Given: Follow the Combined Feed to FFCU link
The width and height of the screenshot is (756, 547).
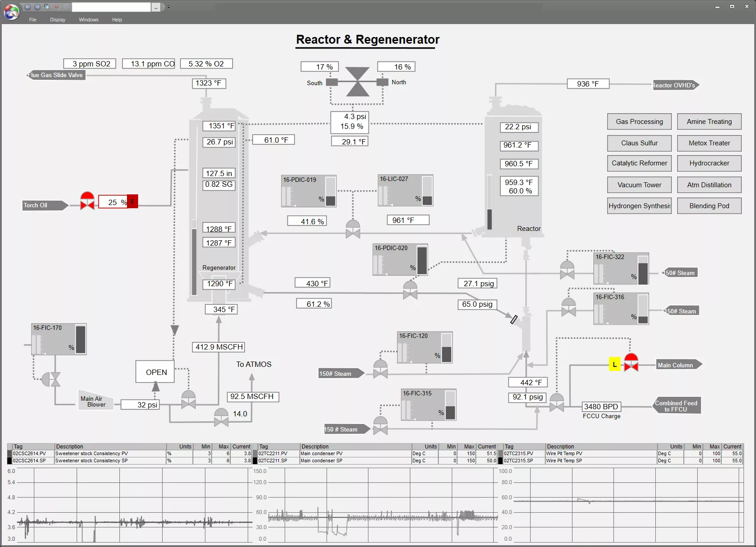Looking at the screenshot, I should tap(676, 406).
